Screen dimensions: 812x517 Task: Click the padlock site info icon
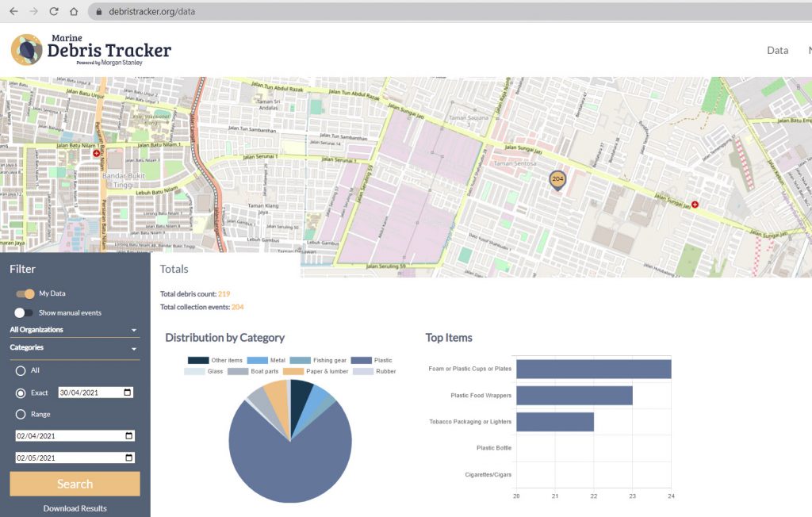(x=99, y=12)
